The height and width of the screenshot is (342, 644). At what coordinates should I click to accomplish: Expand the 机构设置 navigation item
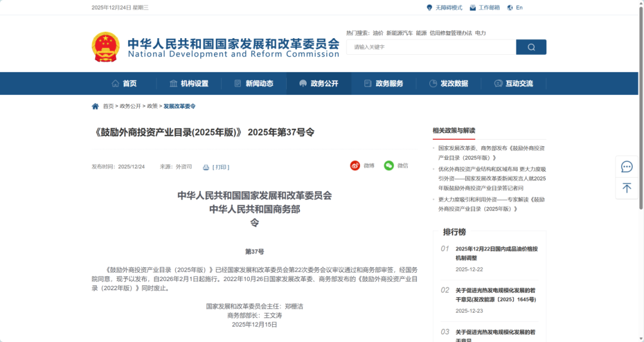click(x=189, y=84)
